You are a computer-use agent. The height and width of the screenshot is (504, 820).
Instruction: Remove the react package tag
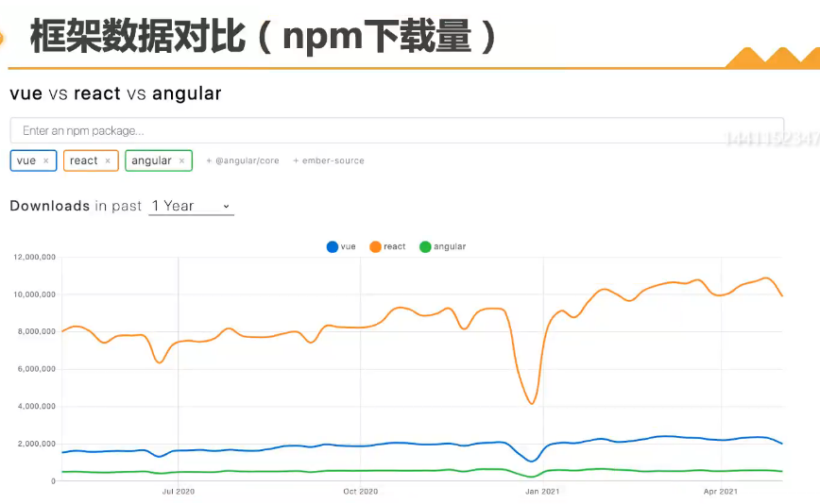[108, 160]
